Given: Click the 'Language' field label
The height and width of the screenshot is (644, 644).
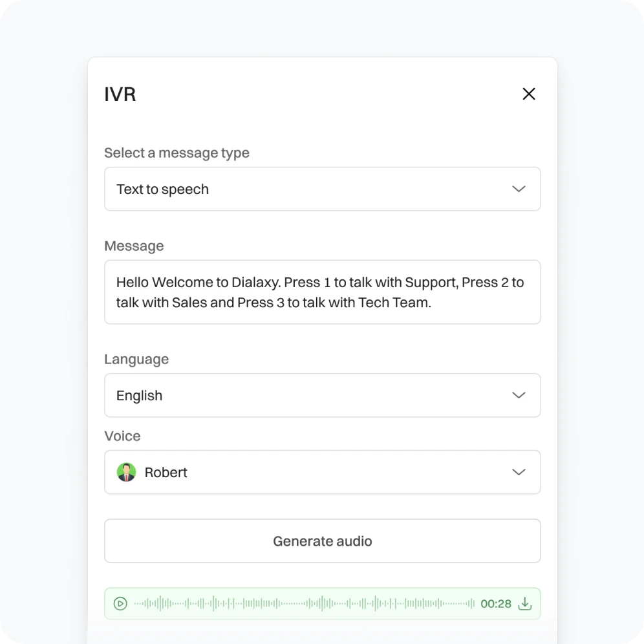Looking at the screenshot, I should click(136, 360).
